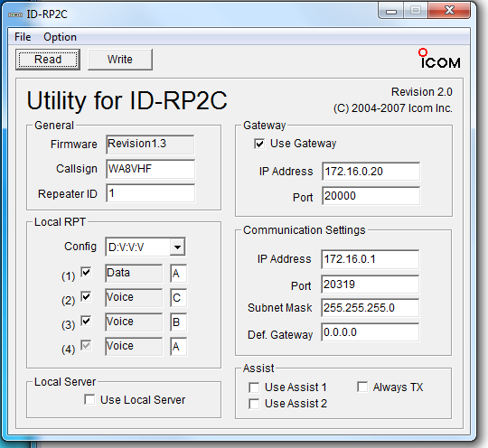
Task: Click the Revision 2.0 text
Action: click(x=422, y=92)
